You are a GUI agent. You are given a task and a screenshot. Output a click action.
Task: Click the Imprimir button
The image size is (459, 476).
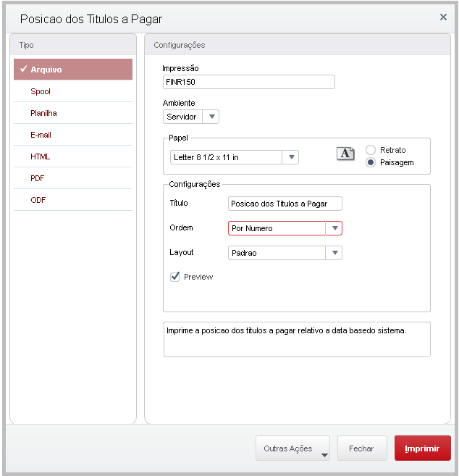point(422,448)
